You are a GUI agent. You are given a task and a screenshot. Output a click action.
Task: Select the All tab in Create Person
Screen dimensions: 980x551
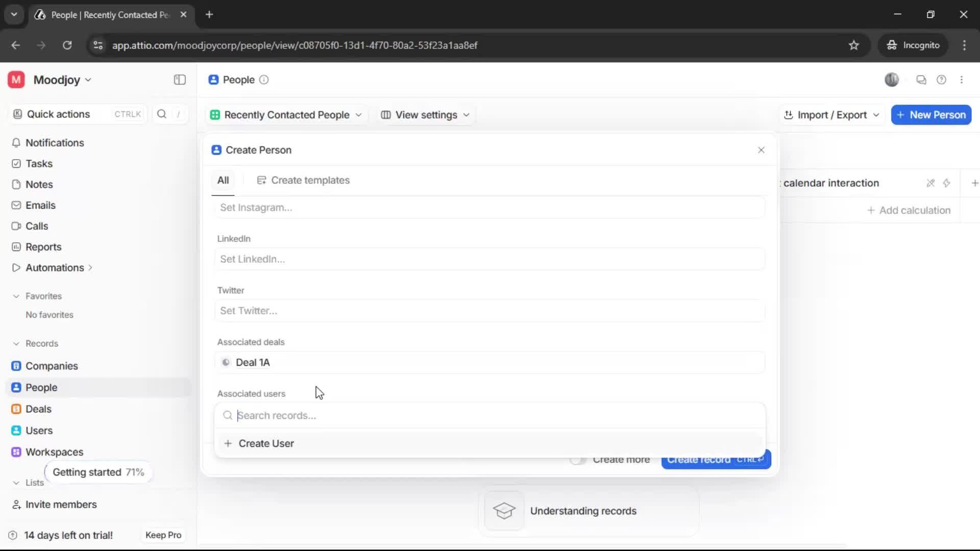(223, 180)
